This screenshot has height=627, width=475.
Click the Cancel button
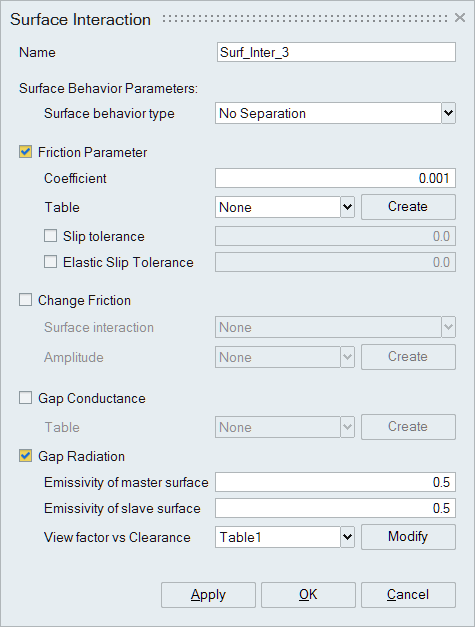(x=408, y=595)
